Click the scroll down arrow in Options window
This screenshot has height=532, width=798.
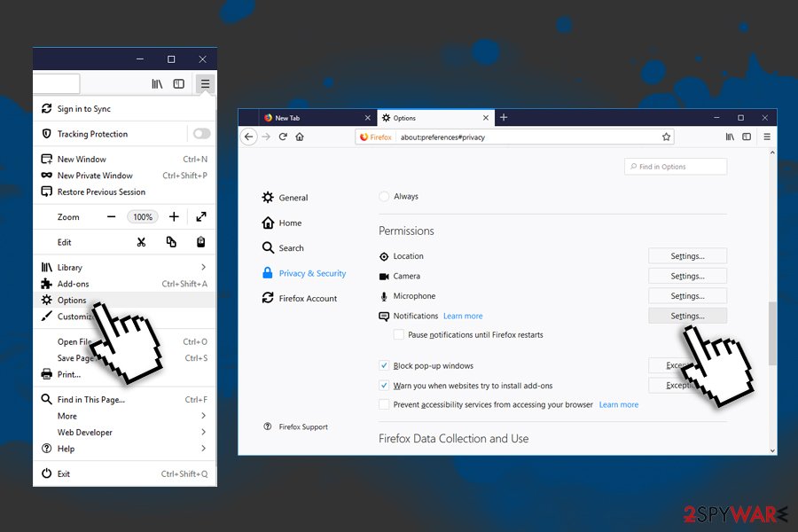772,450
